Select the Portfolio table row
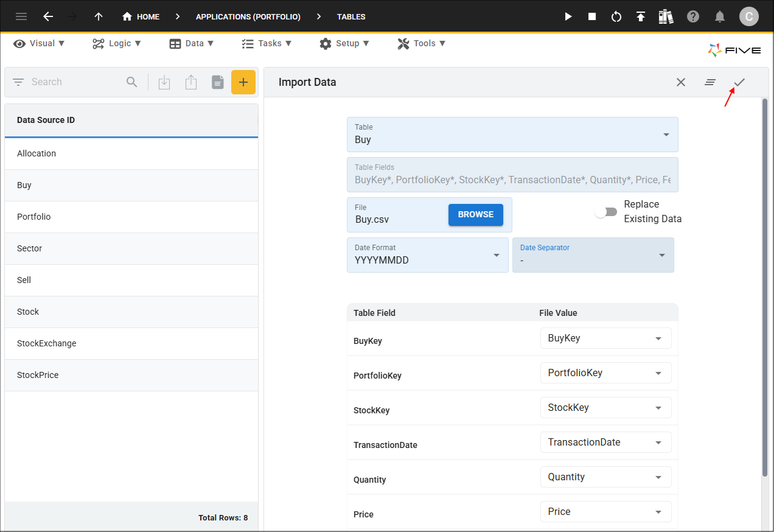The width and height of the screenshot is (774, 532). tap(131, 217)
